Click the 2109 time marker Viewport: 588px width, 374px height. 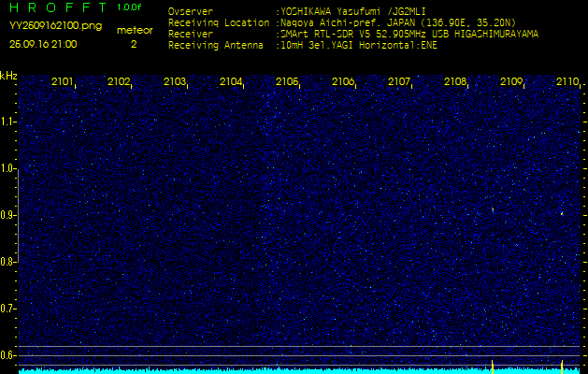coord(511,82)
